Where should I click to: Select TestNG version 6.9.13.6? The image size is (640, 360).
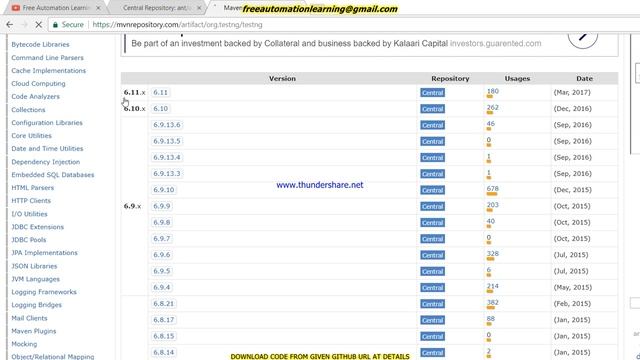[x=167, y=125]
